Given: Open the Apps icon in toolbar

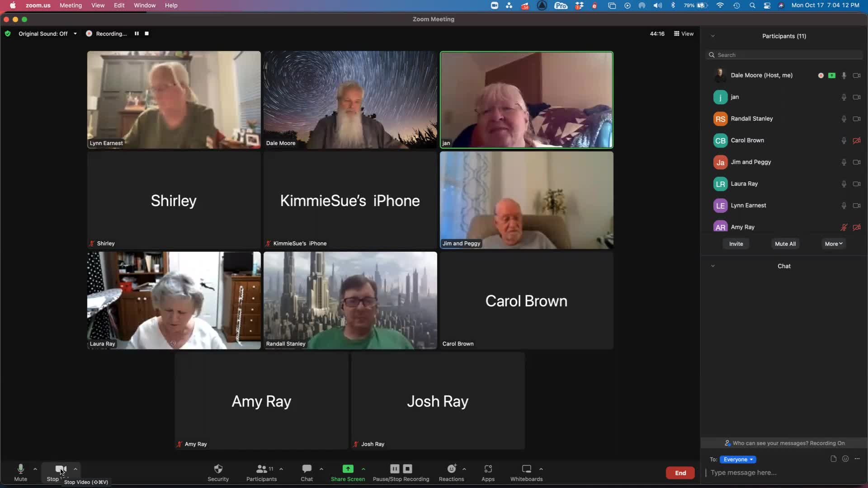Looking at the screenshot, I should click(x=488, y=469).
